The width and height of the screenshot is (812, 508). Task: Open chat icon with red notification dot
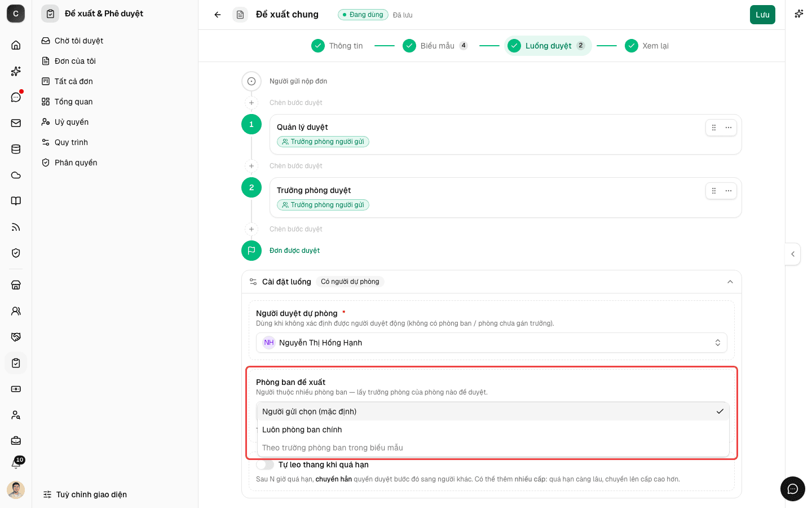pyautogui.click(x=16, y=97)
